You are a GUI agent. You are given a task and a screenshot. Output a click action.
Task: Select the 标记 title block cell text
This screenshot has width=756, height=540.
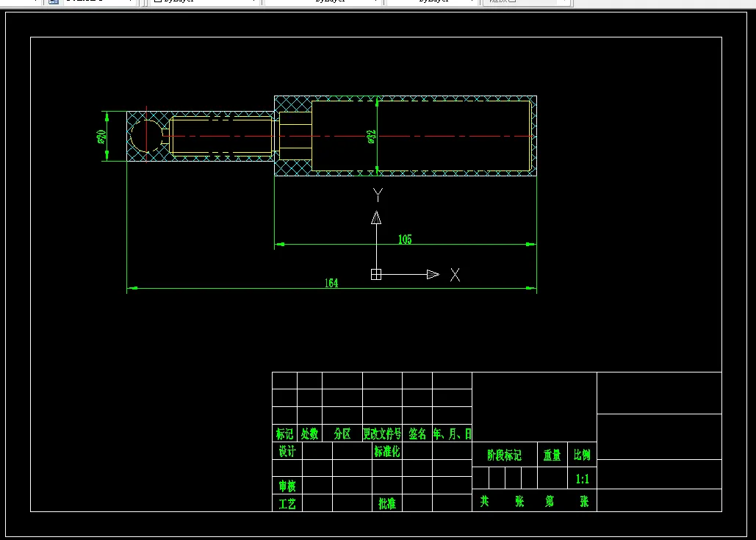[284, 434]
